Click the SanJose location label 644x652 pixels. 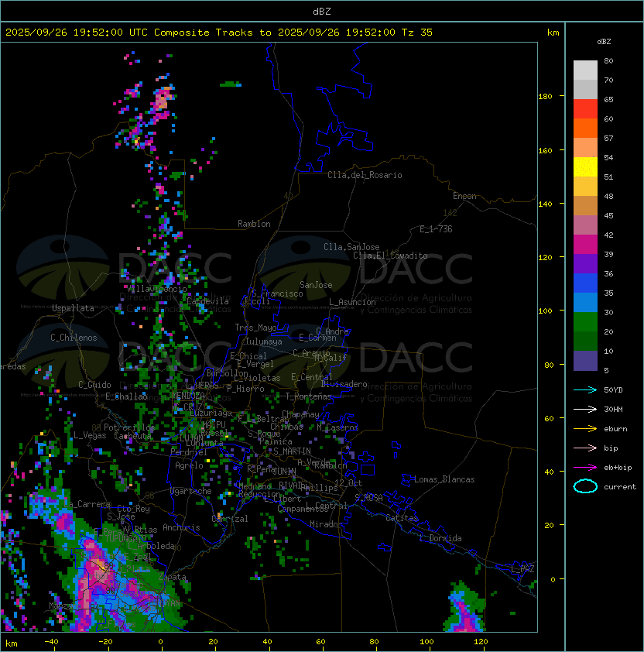[x=316, y=285]
